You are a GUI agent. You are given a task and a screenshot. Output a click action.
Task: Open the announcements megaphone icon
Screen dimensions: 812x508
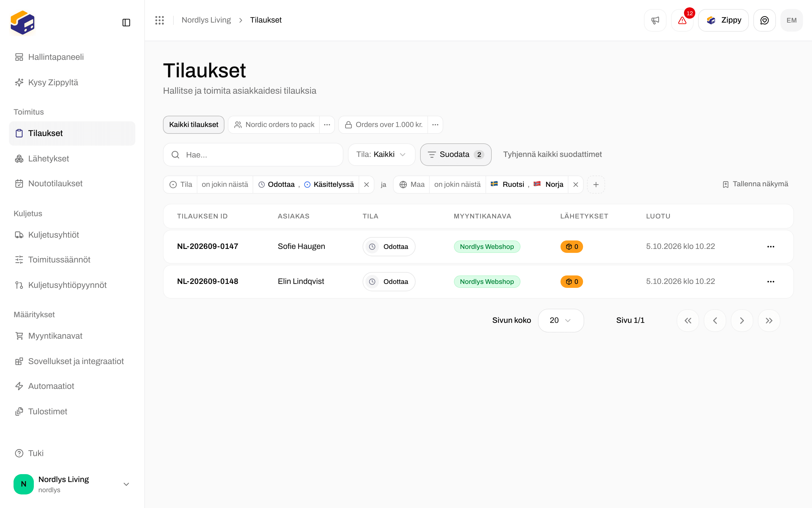pyautogui.click(x=655, y=20)
